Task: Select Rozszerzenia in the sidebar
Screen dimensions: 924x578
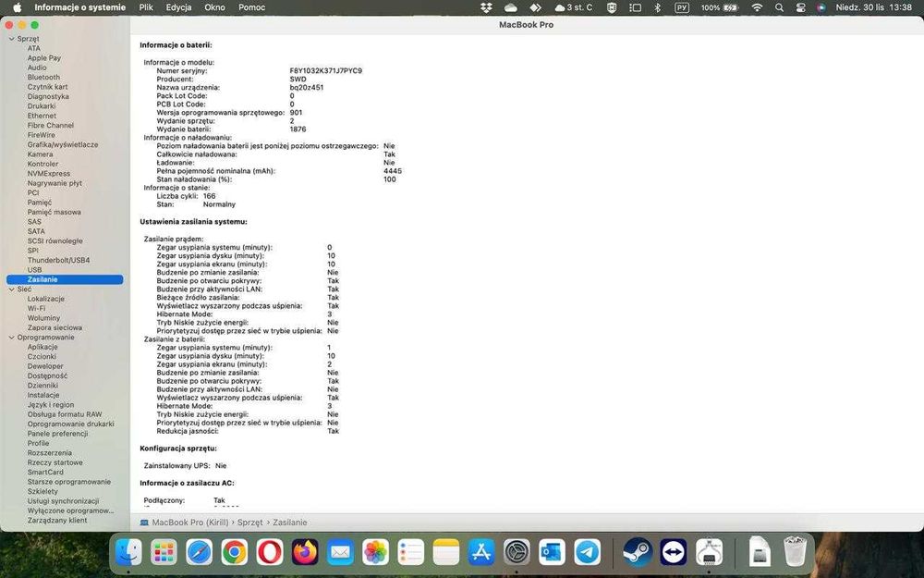Action: 50,453
